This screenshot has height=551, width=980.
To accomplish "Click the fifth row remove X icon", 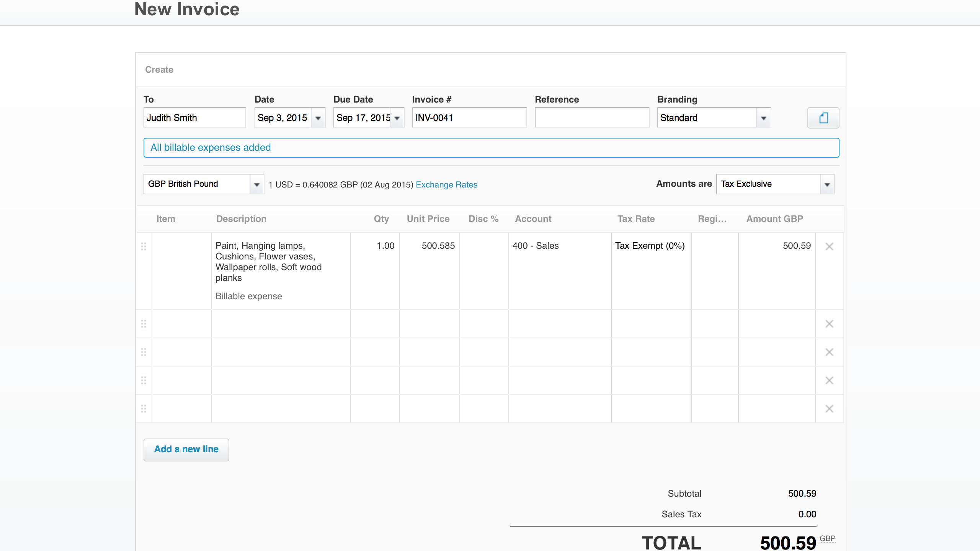I will tap(829, 408).
